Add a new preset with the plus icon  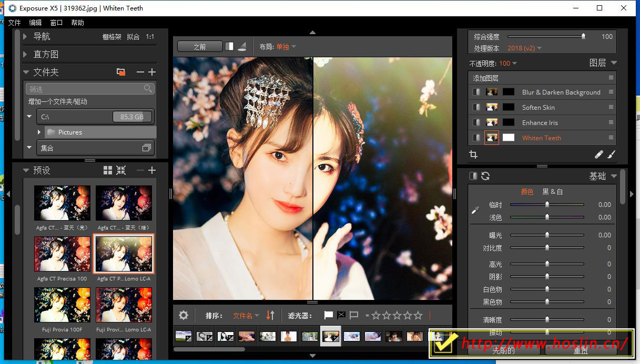click(152, 170)
